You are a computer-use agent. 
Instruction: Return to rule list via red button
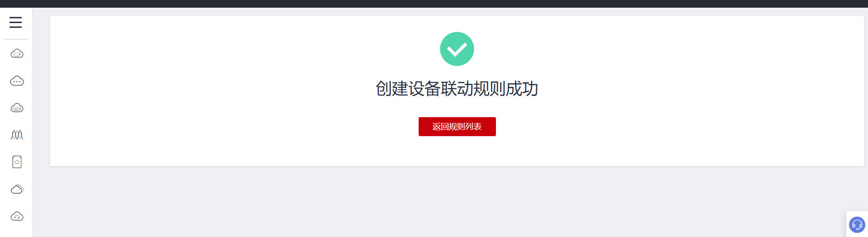[x=457, y=127]
